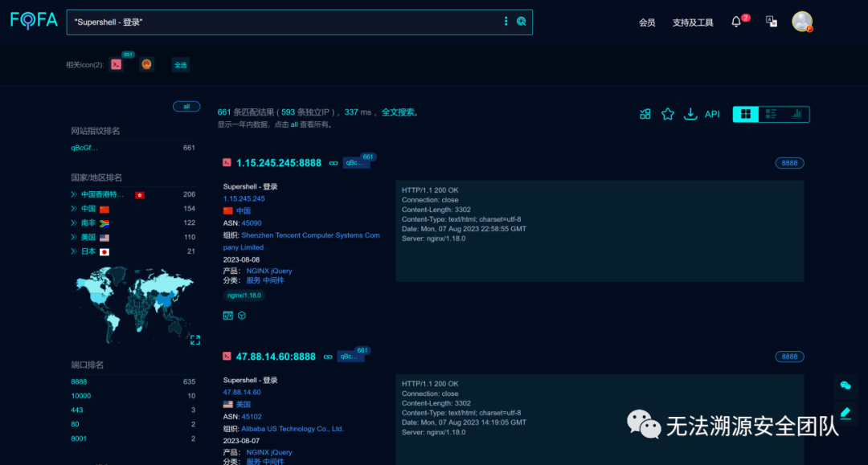Open the 会员 menu

tap(647, 22)
